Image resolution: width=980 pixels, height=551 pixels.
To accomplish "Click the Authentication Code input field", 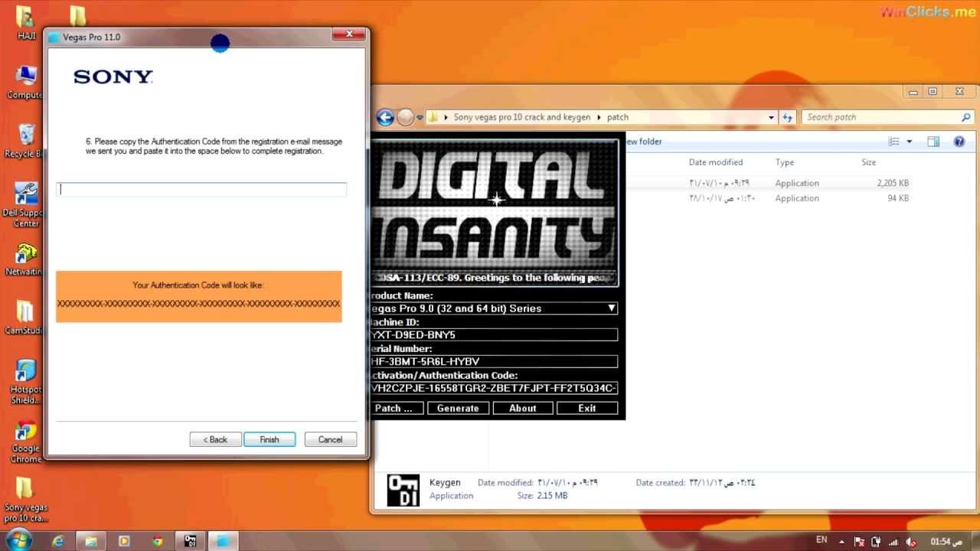I will pos(202,189).
